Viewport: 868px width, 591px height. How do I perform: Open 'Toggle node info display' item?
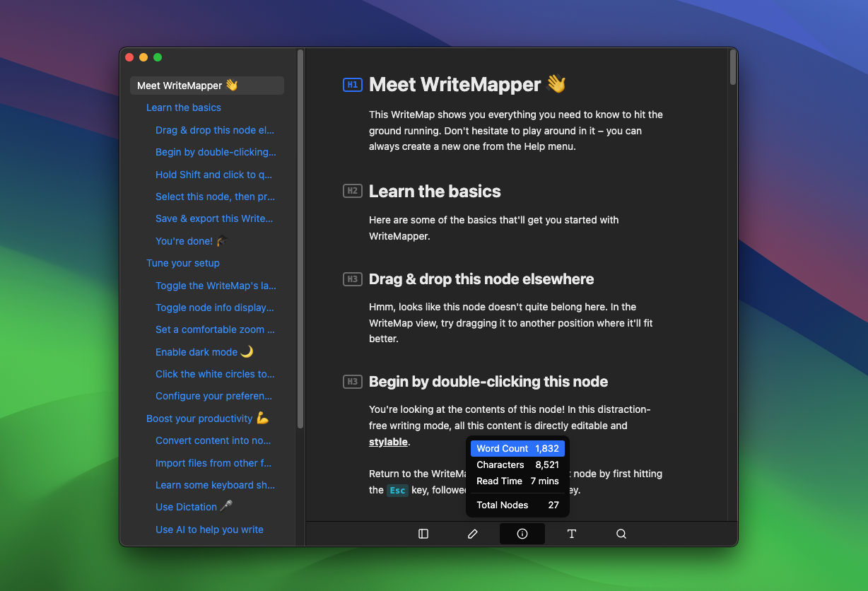215,308
